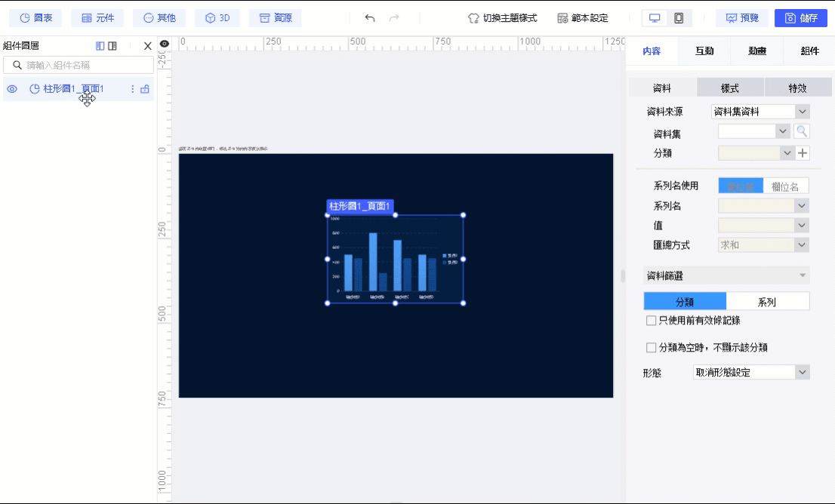
Task: Check 分類為空時，不顯示該分類 checkbox
Action: coord(651,348)
